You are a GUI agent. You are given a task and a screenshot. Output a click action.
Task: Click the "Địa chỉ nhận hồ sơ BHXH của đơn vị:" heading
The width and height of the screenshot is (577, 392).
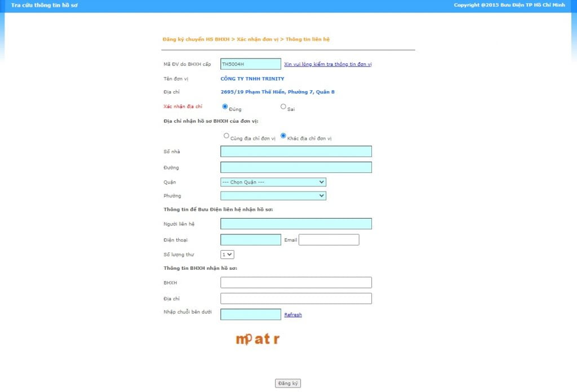211,121
